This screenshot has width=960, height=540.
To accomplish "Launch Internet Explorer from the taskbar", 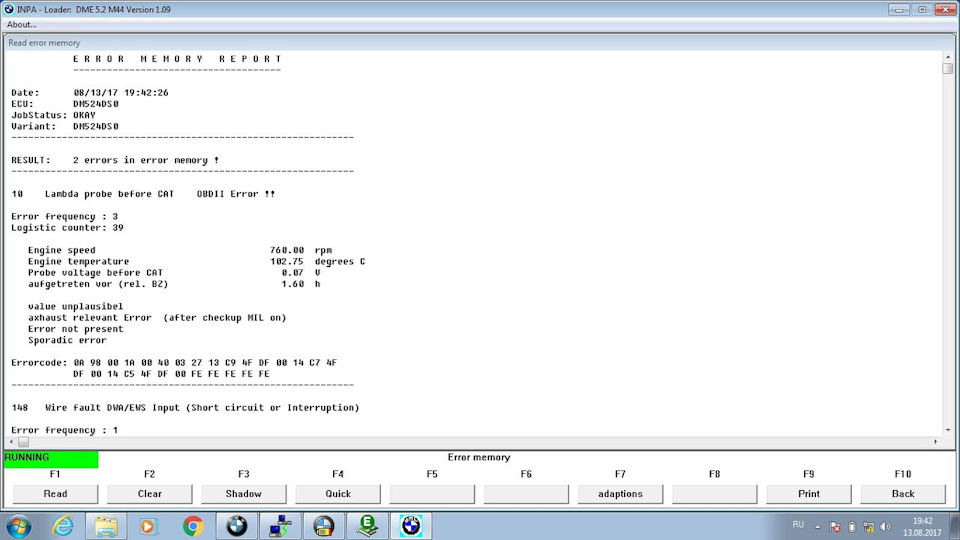I will click(63, 526).
